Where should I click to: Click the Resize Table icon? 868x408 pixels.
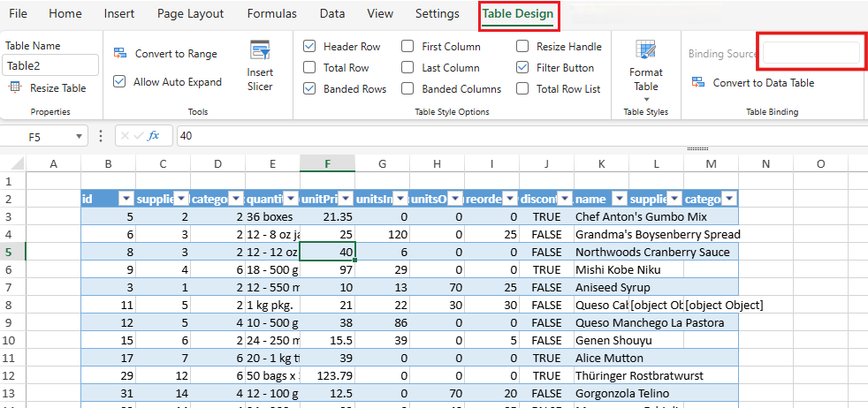tap(16, 87)
